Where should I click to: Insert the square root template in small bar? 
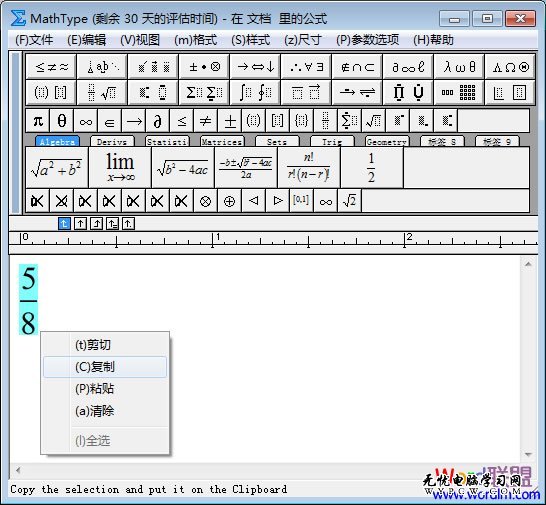click(374, 121)
